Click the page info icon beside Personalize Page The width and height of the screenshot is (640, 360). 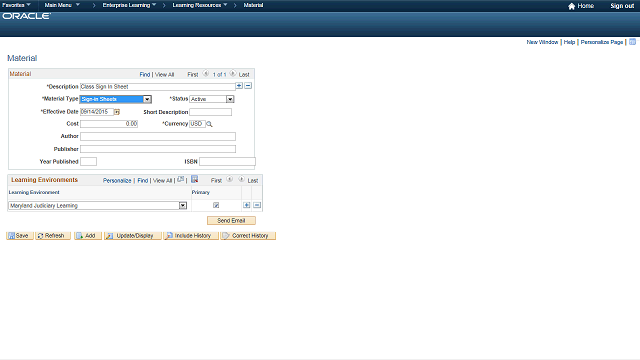(632, 42)
